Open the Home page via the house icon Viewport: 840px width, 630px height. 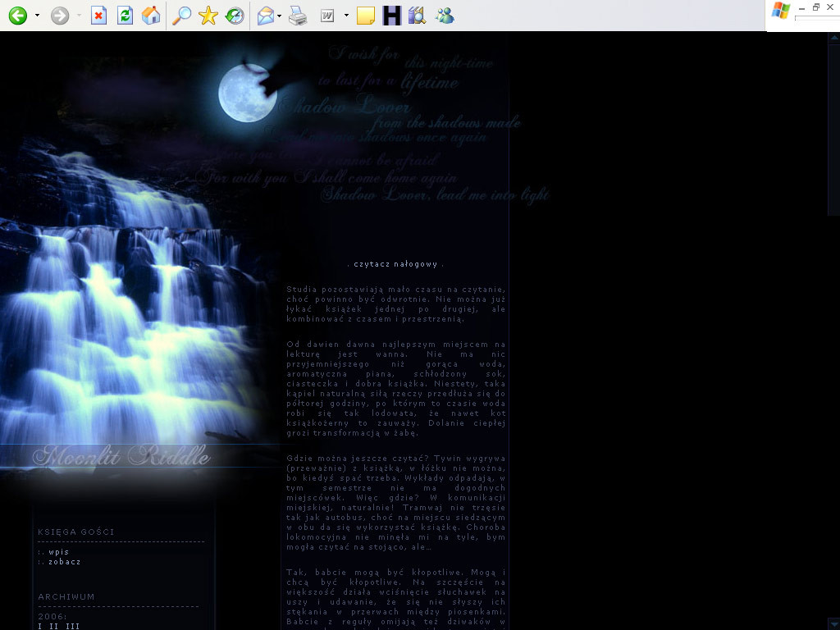coord(151,16)
